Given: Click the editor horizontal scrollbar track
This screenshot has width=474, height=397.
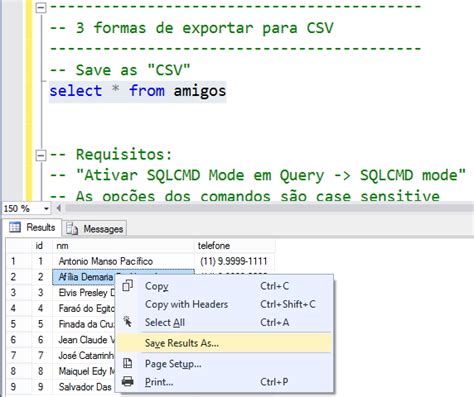Looking at the screenshot, I should (x=269, y=209).
